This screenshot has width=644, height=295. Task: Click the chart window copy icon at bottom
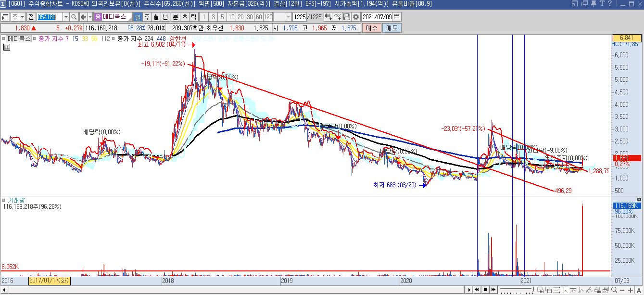(x=606, y=290)
